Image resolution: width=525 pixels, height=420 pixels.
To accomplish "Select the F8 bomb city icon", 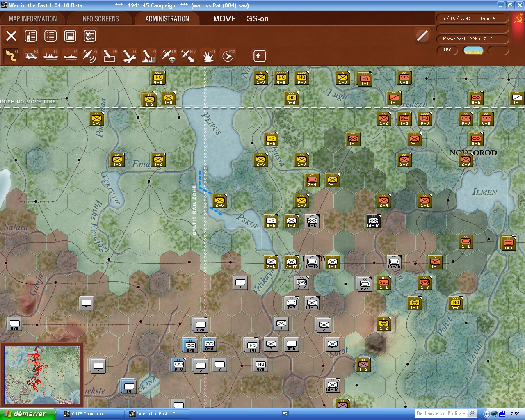I will point(149,56).
